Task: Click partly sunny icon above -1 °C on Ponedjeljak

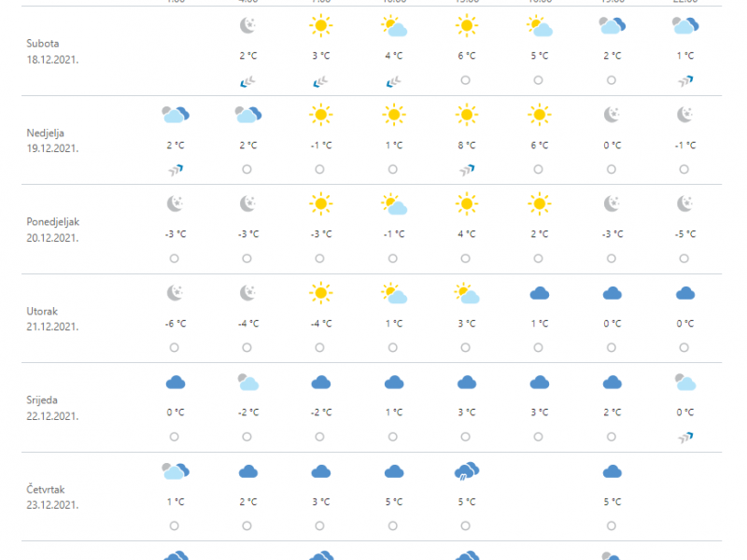Action: click(394, 204)
